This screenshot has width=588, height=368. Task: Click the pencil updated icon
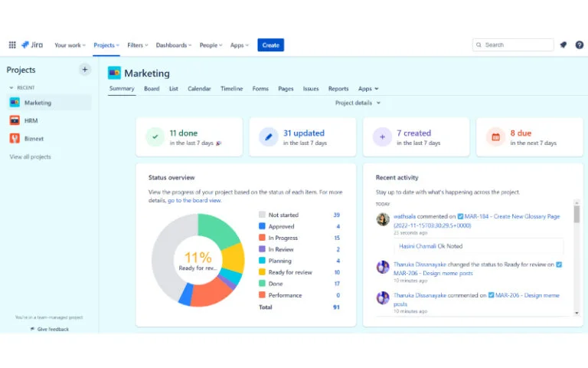(x=269, y=137)
